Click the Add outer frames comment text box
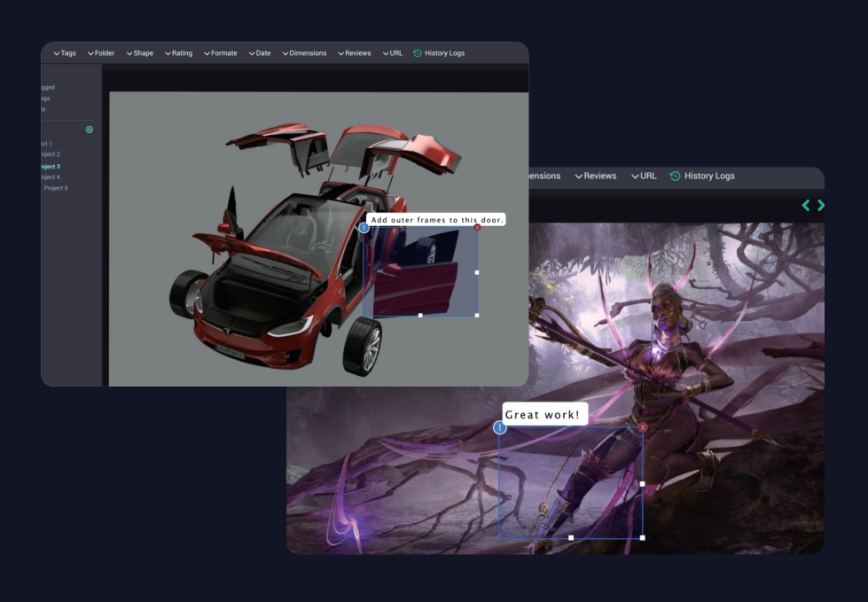 (x=436, y=220)
